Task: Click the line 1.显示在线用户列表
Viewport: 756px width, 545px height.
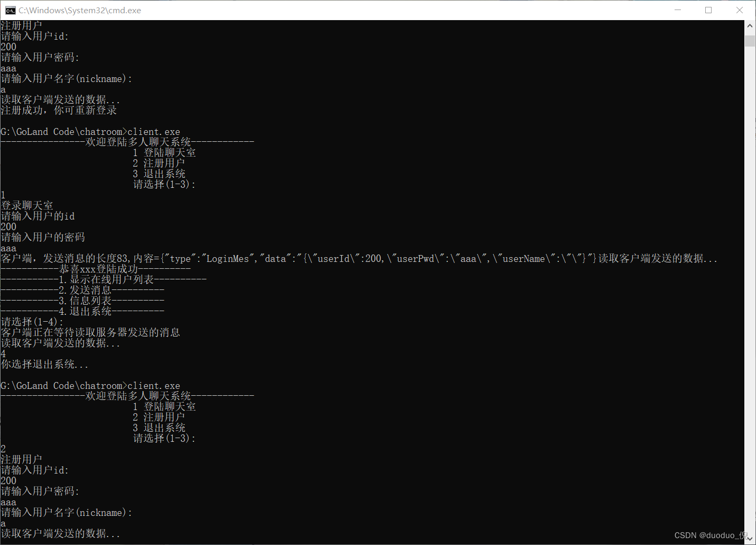Action: pos(104,279)
